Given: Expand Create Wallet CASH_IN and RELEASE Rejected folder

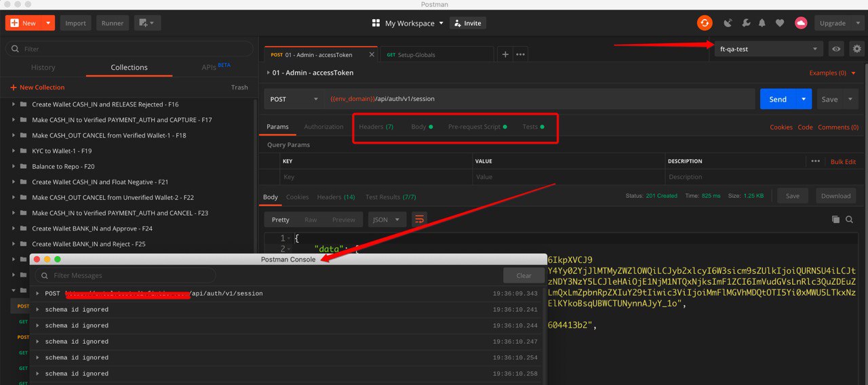Looking at the screenshot, I should [x=13, y=104].
